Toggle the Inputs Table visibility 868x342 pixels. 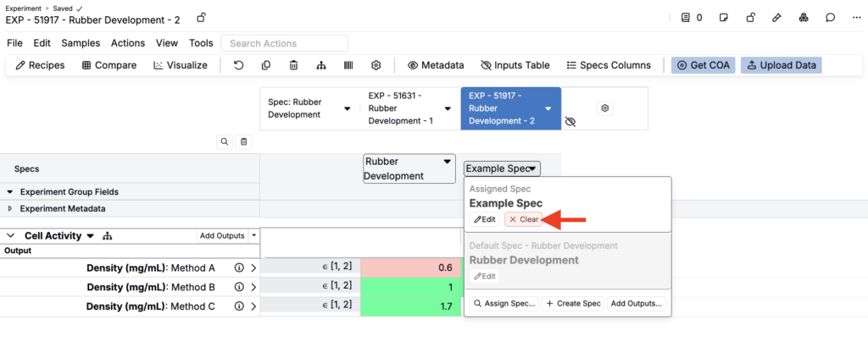point(515,65)
